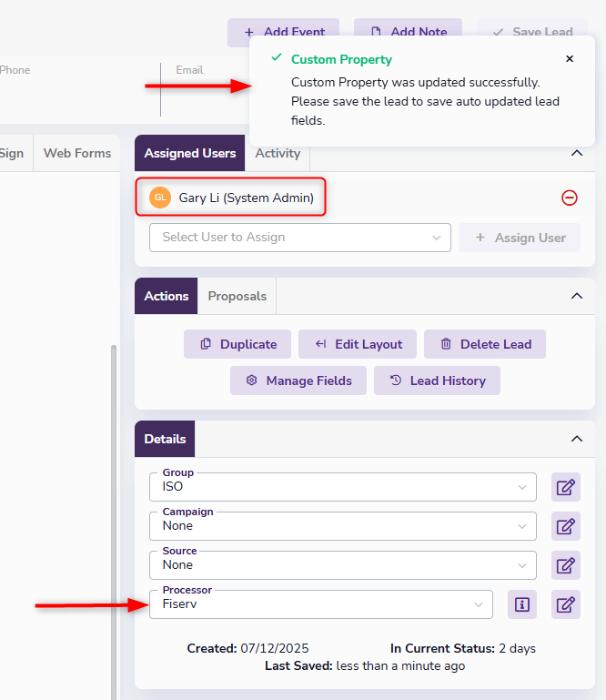Collapse the Actions panel
Viewport: 606px width, 700px height.
coord(576,296)
